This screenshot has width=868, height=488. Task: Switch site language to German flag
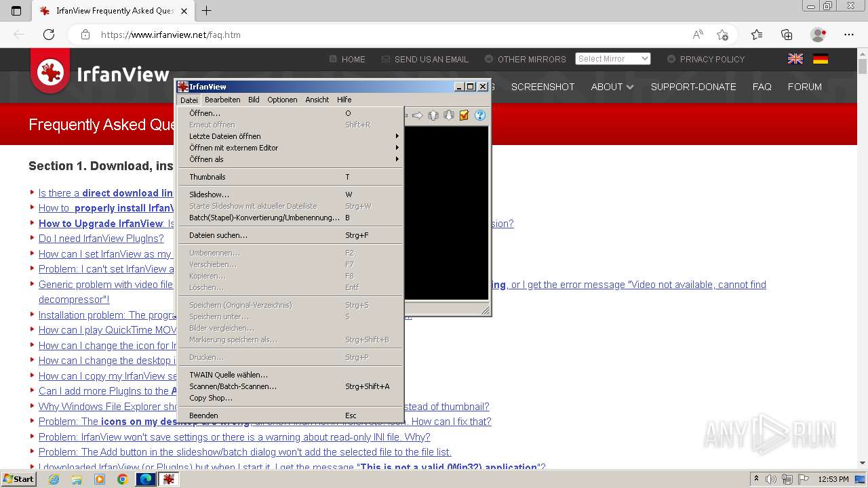821,59
